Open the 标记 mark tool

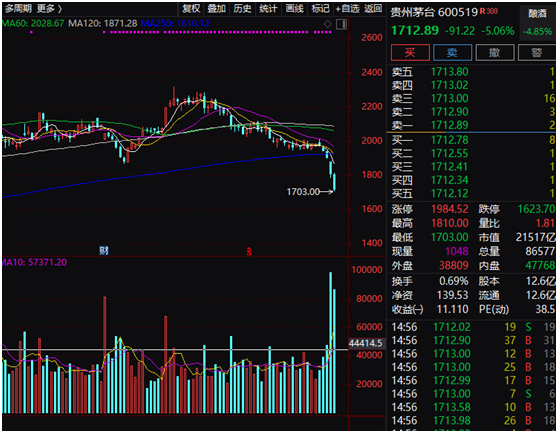[320, 9]
